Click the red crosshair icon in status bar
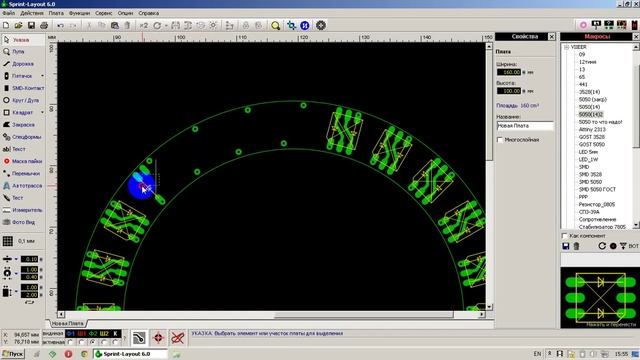640x360 pixels. [158, 338]
